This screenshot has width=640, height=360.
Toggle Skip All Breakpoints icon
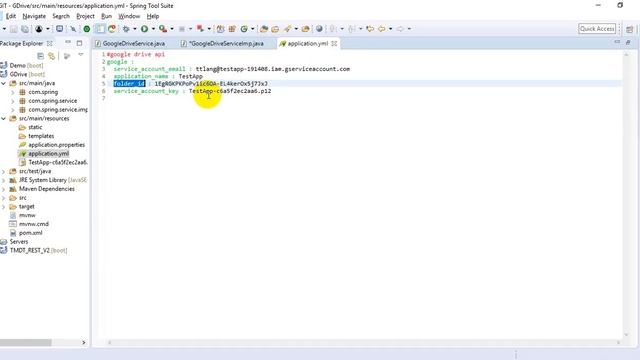73,29
